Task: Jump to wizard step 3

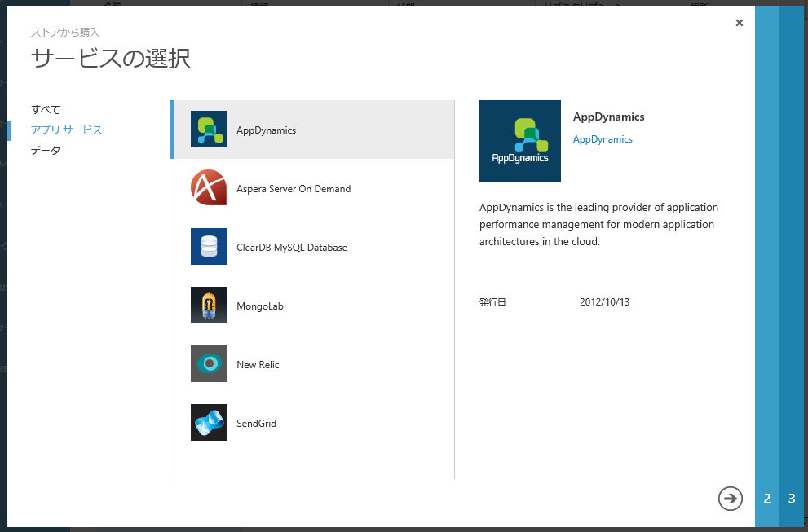Action: click(792, 498)
